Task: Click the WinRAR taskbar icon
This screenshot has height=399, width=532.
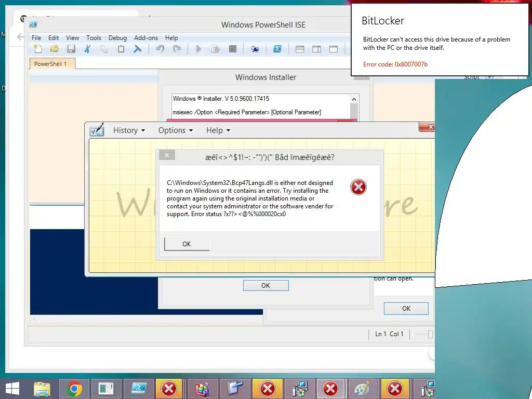Action: pos(203,389)
